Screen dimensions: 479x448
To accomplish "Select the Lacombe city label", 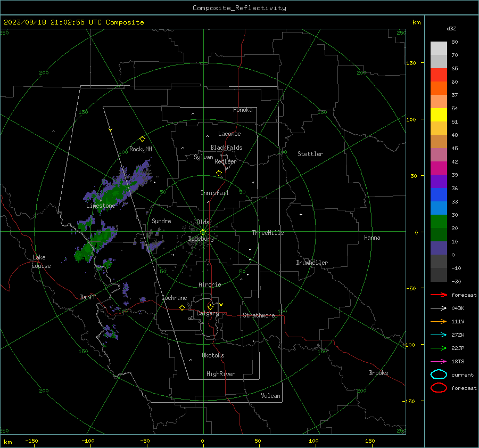I will tap(229, 134).
